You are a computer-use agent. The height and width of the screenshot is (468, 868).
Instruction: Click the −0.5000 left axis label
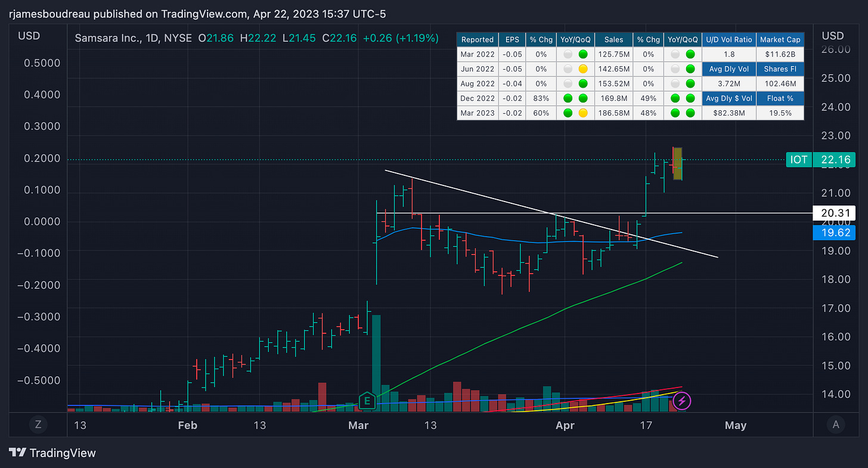point(39,380)
